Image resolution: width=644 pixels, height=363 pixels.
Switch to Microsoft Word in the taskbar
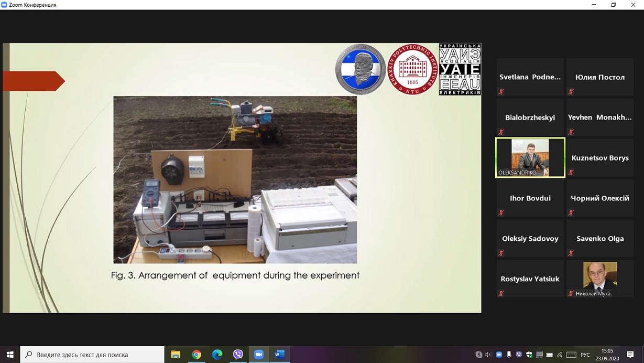coord(279,355)
